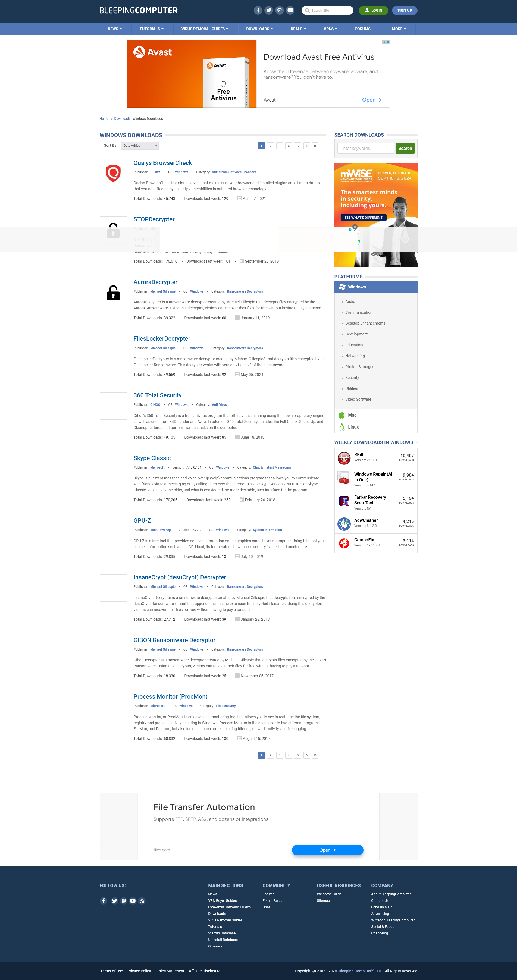The height and width of the screenshot is (980, 517).
Task: Open the Facebook icon in the header
Action: pyautogui.click(x=258, y=10)
